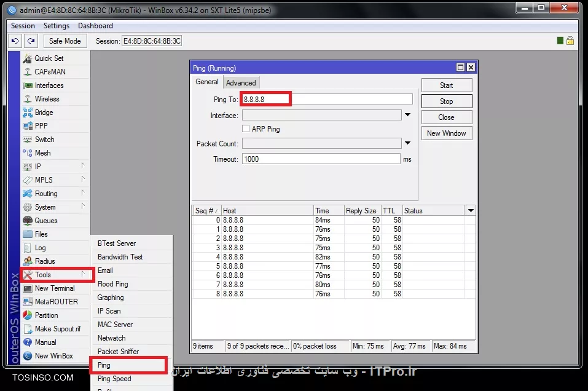Click the Timeout input field
The width and height of the screenshot is (588, 391).
321,159
